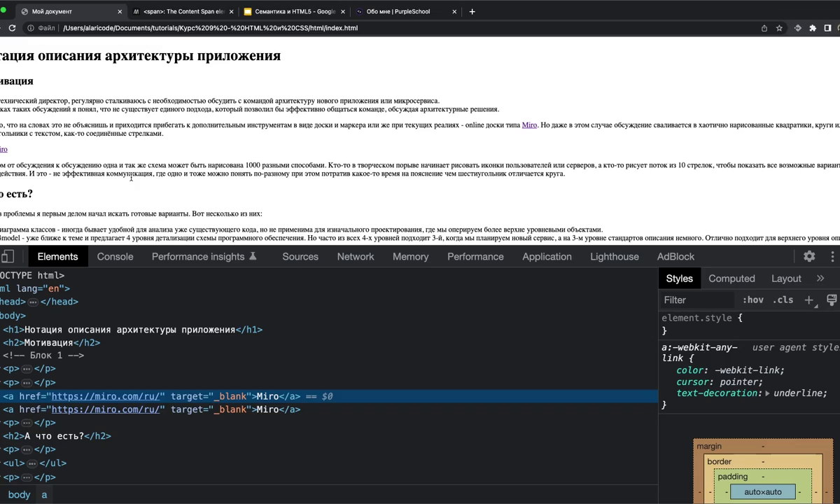Expand the collapsed head element ellipsis
This screenshot has width=840, height=504.
click(x=33, y=302)
